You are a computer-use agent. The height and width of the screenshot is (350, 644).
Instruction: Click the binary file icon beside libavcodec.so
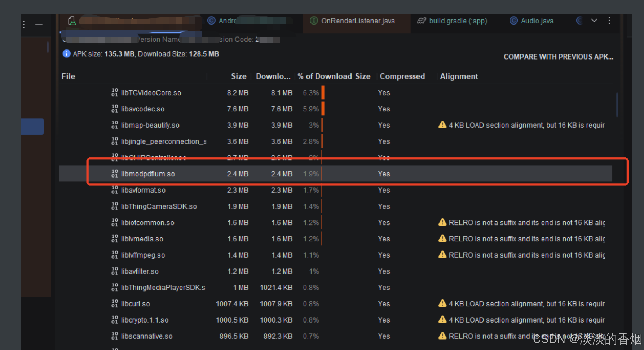(x=115, y=109)
